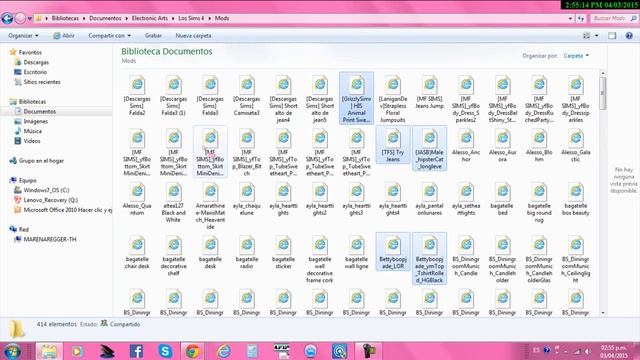Select [LaniganDev] Strapless Floral Jumpsuits file
Viewport: 640px width, 360px height.
pyautogui.click(x=393, y=98)
